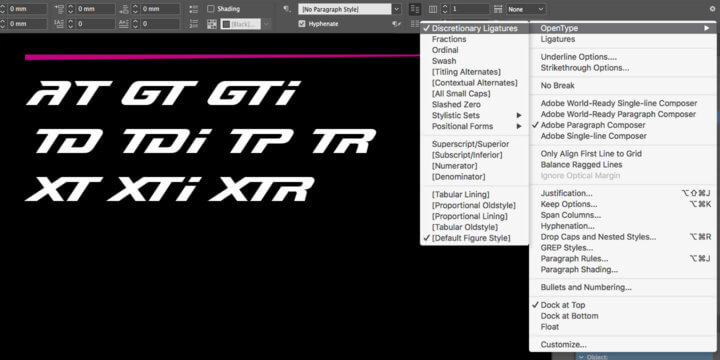Expand the Positional Forms submenu
720x360 pixels.
[474, 126]
